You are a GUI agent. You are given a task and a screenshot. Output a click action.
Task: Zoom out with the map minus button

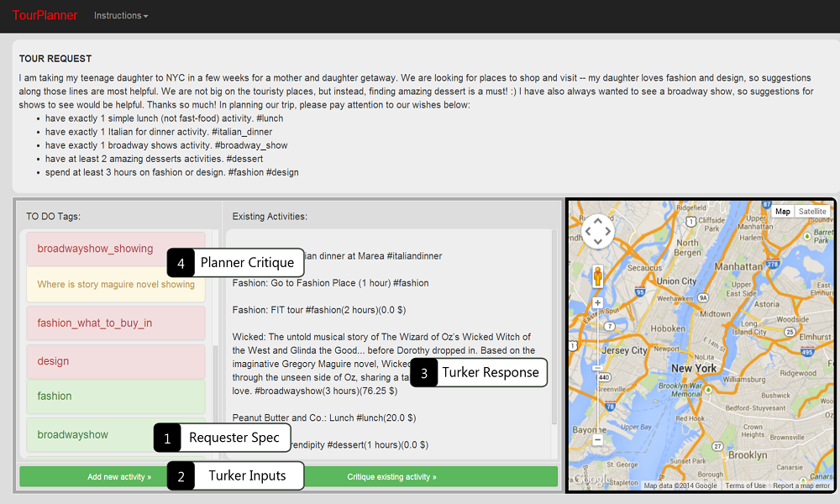tap(597, 439)
